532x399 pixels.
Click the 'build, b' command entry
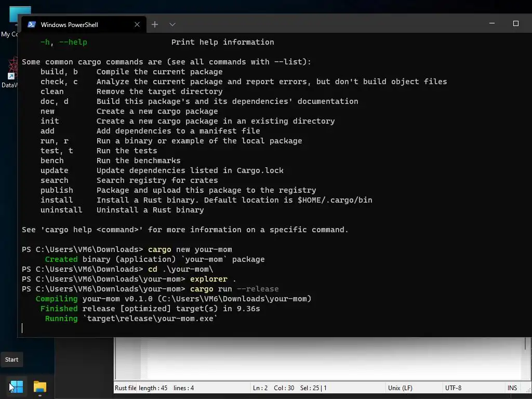59,72
